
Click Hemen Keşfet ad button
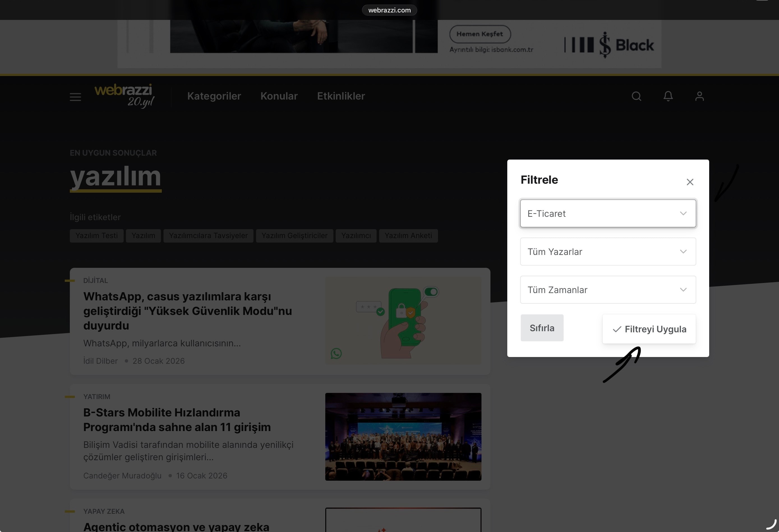pos(480,34)
